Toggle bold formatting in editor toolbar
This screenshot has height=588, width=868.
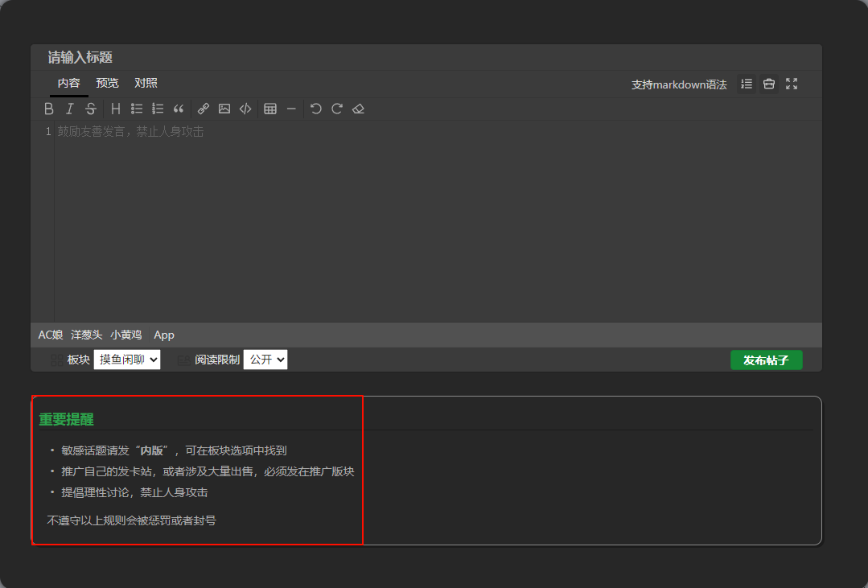49,109
